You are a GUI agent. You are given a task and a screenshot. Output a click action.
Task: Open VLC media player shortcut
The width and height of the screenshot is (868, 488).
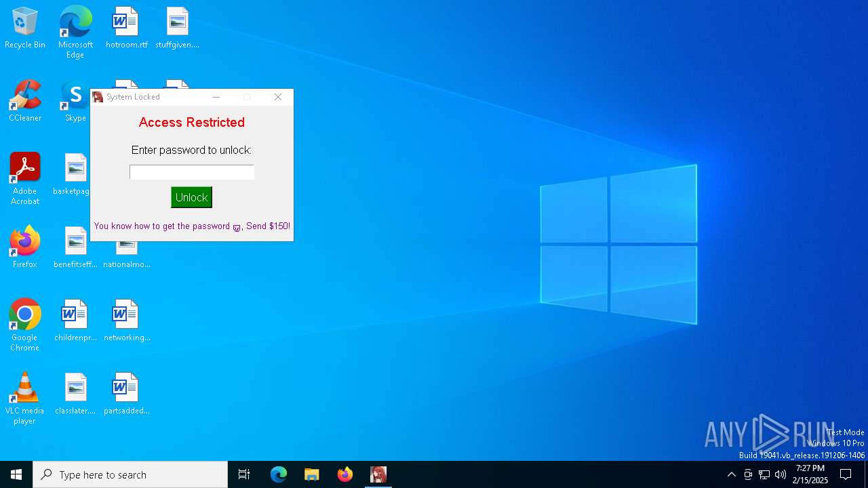click(25, 399)
